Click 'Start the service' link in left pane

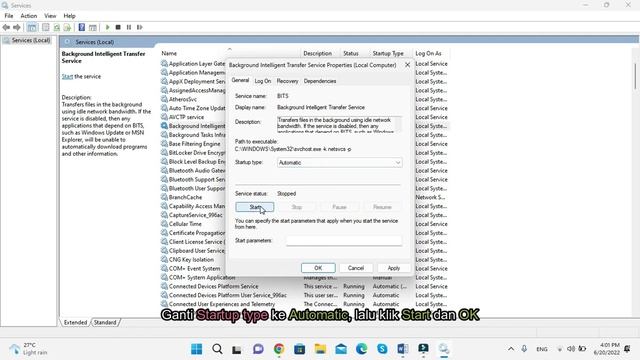pos(67,76)
